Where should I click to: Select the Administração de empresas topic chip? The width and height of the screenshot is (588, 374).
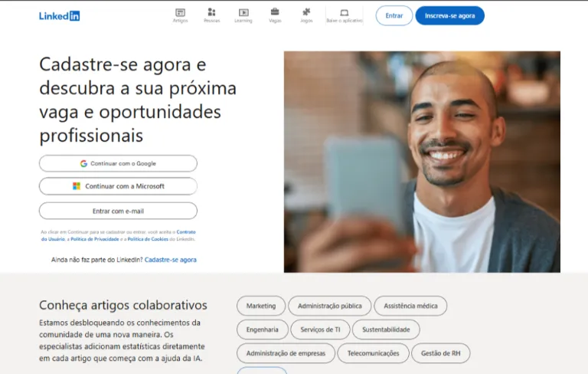(286, 353)
